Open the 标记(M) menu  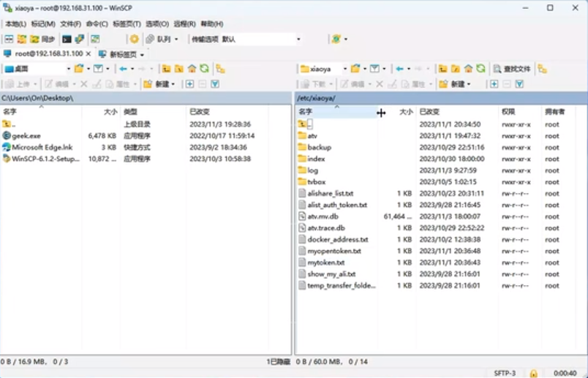[43, 24]
